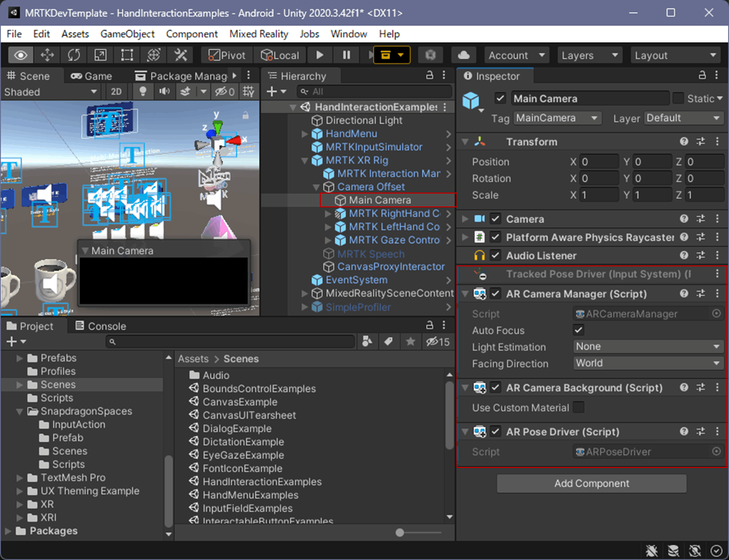Toggle the Static checkbox
The width and height of the screenshot is (729, 560).
(x=678, y=98)
